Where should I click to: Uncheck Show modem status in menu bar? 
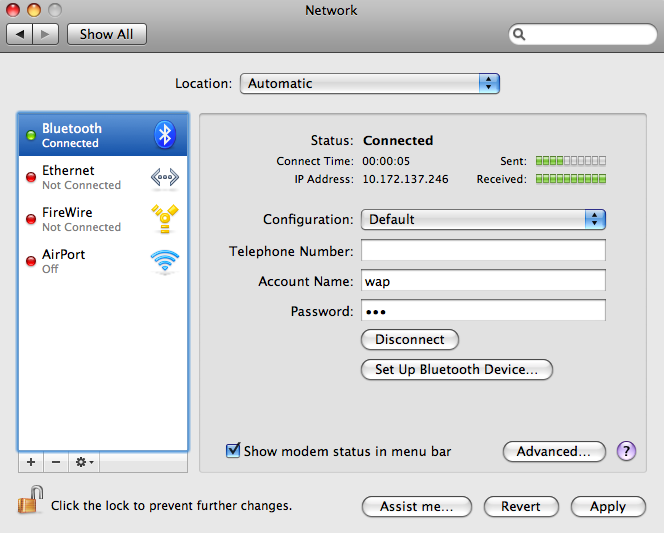click(234, 451)
